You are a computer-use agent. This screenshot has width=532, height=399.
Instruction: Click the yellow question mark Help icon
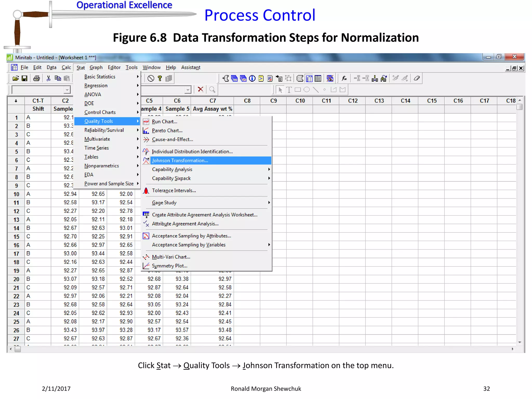coord(160,78)
